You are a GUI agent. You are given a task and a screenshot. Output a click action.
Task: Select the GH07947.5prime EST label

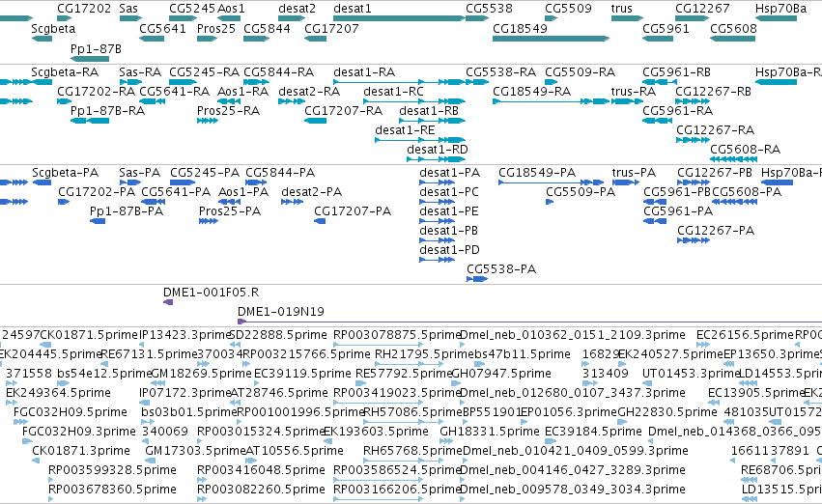coord(501,374)
